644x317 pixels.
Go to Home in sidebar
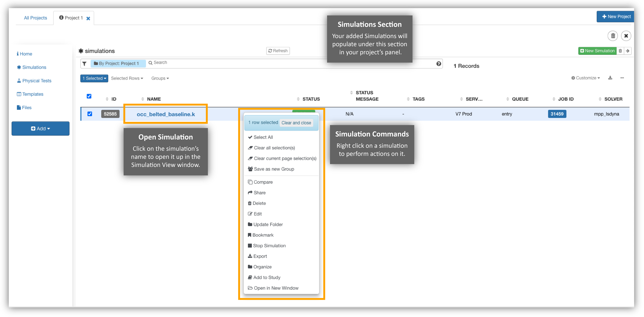click(25, 54)
